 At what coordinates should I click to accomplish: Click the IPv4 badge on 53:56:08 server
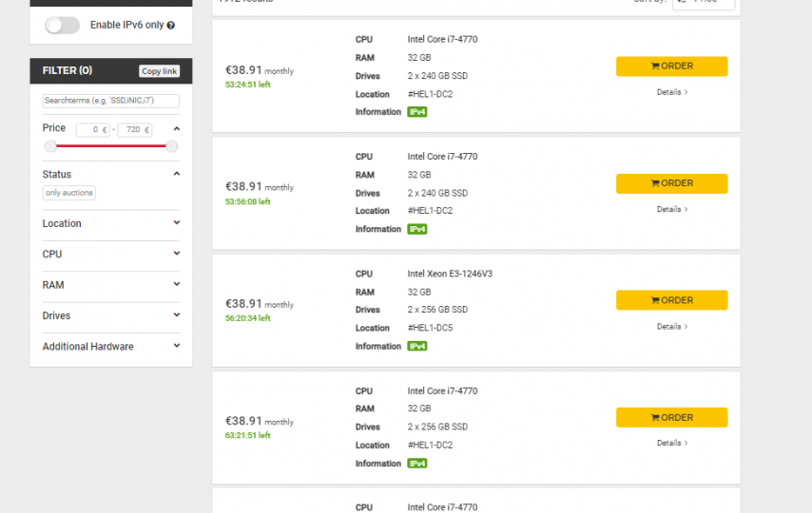(416, 229)
